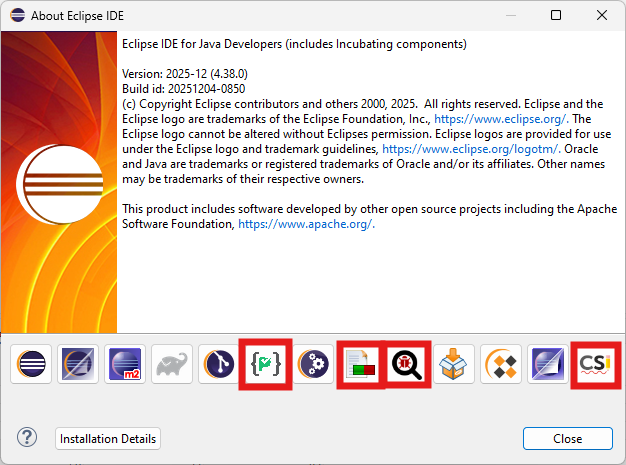Click the Eclipse icon in the title bar

coord(18,15)
